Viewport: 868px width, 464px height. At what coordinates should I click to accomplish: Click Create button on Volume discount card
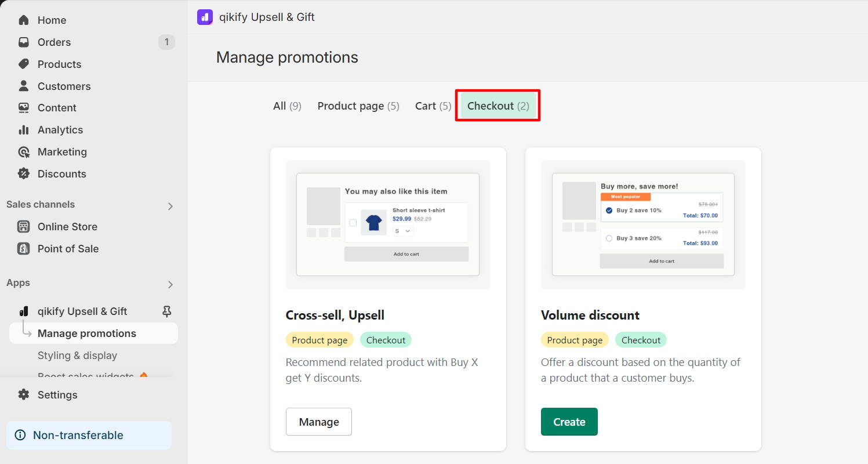coord(569,422)
